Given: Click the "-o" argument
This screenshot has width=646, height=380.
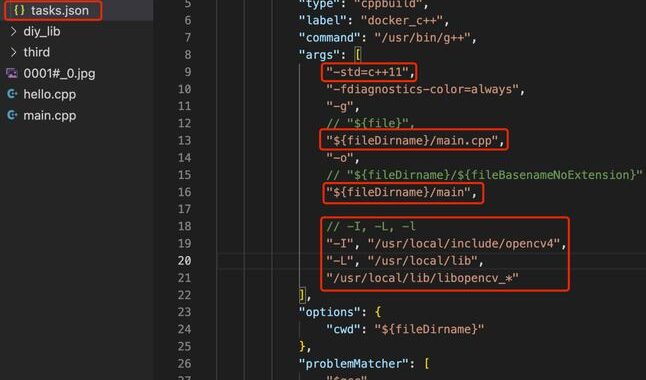Looking at the screenshot, I should pos(339,157).
